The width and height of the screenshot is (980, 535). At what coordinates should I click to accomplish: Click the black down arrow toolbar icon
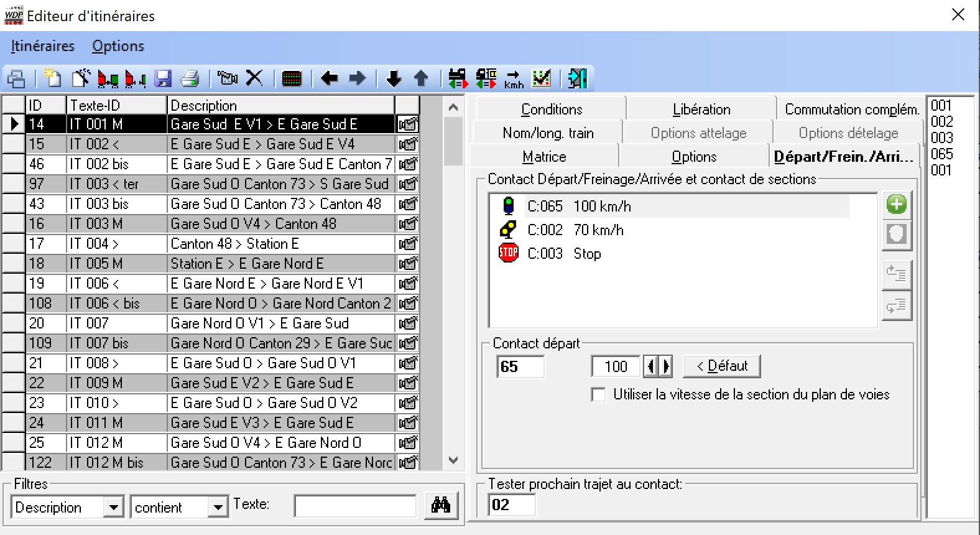click(x=394, y=78)
